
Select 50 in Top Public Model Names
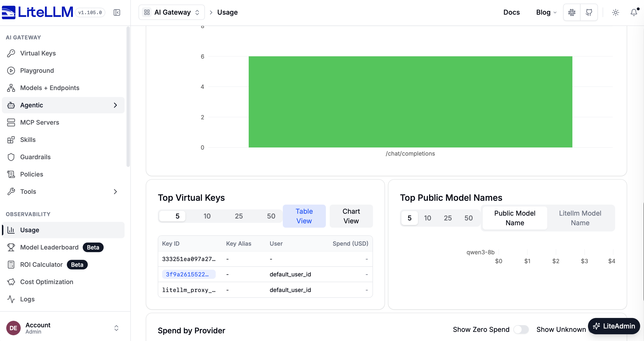tap(468, 218)
